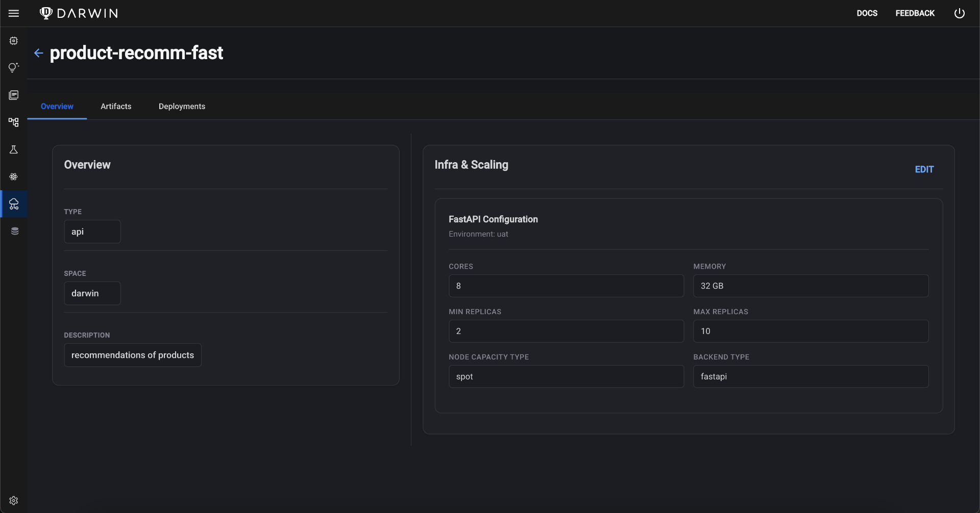Click FastAPI Configuration heading

click(x=493, y=219)
